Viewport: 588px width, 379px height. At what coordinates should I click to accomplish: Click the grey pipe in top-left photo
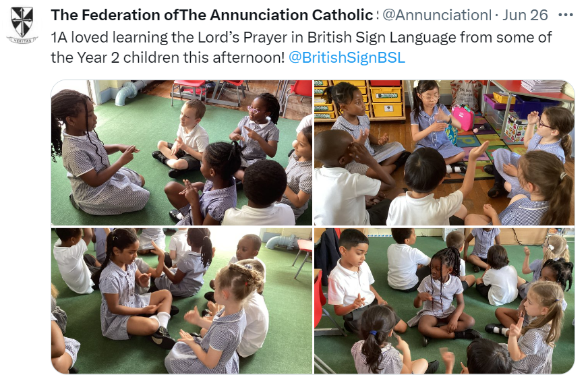(129, 91)
